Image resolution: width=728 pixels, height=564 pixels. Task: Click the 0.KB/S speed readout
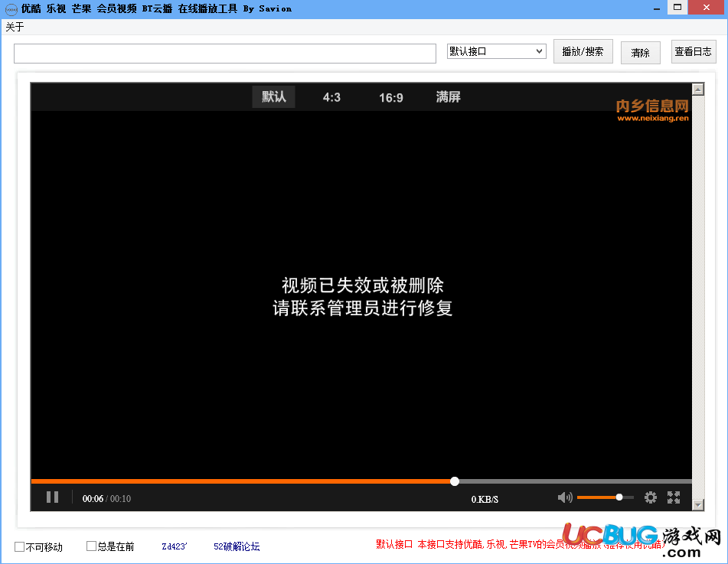click(x=485, y=500)
